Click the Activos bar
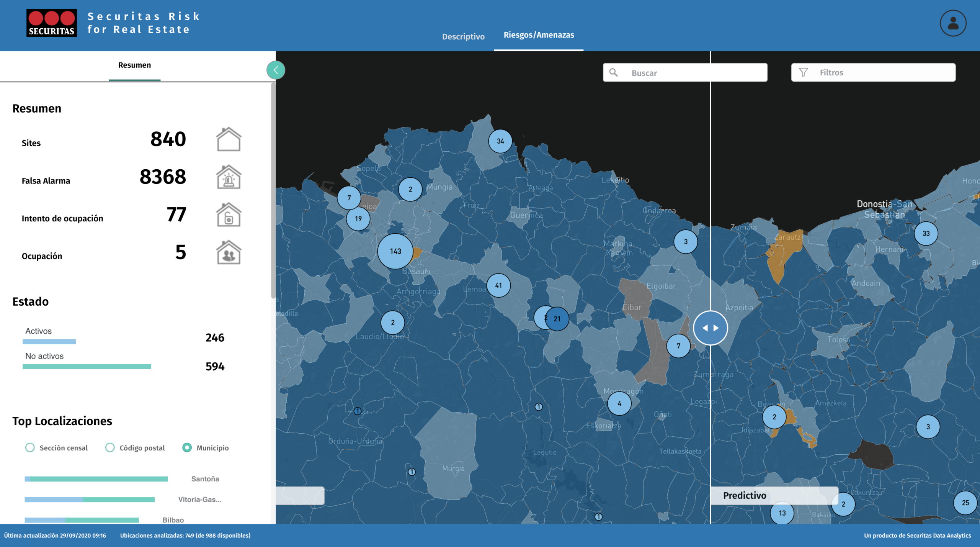Viewport: 980px width, 547px height. 49,341
